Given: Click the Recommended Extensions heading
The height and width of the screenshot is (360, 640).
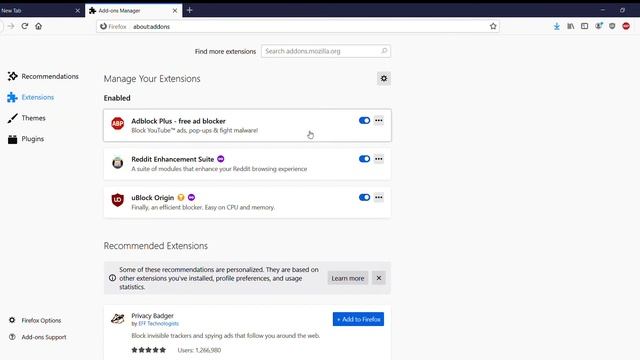Looking at the screenshot, I should coord(156,246).
